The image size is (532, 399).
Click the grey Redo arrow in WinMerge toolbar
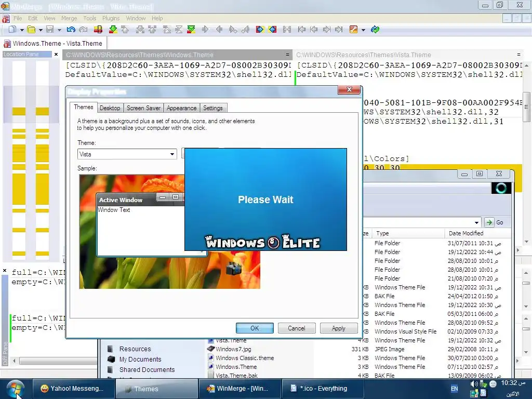pyautogui.click(x=83, y=30)
